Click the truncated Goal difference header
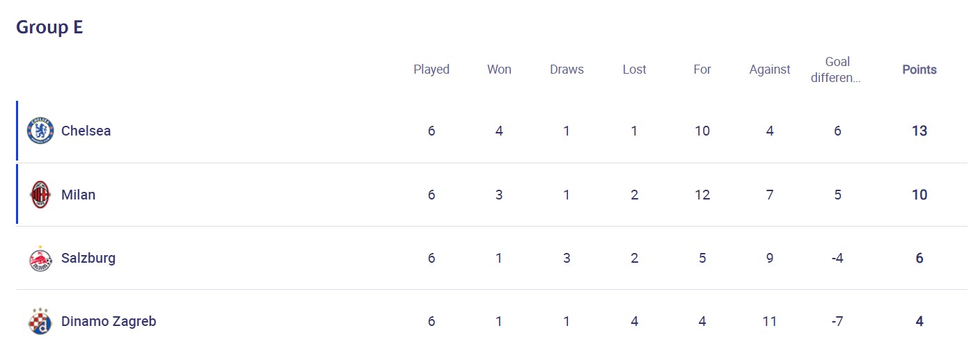 coord(837,70)
